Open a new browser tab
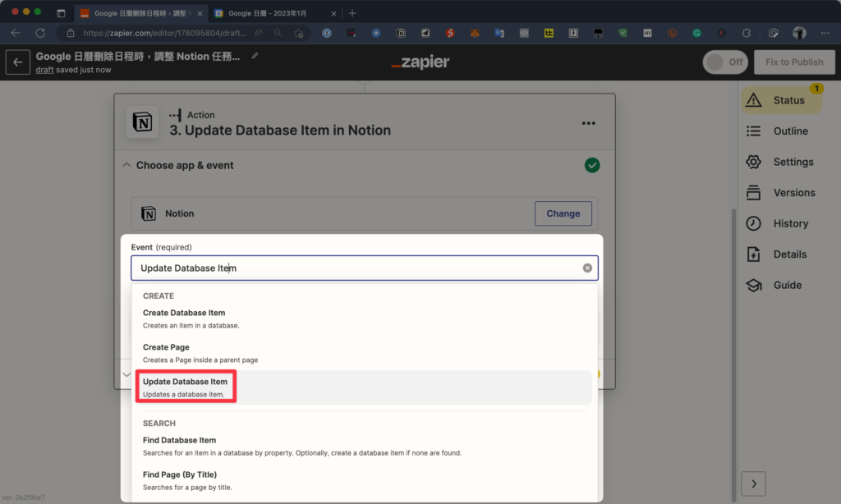This screenshot has height=504, width=841. point(352,13)
